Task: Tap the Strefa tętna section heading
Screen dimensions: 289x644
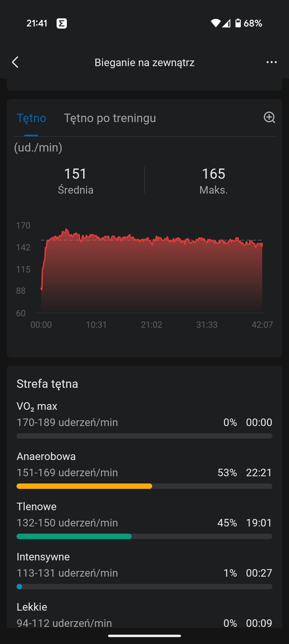Action: (47, 384)
